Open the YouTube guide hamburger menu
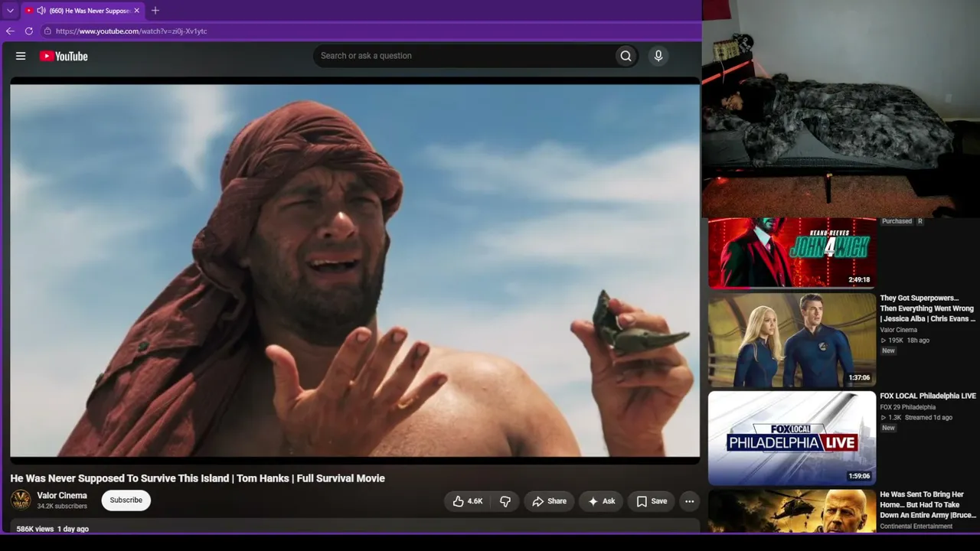Image resolution: width=980 pixels, height=551 pixels. click(x=21, y=56)
